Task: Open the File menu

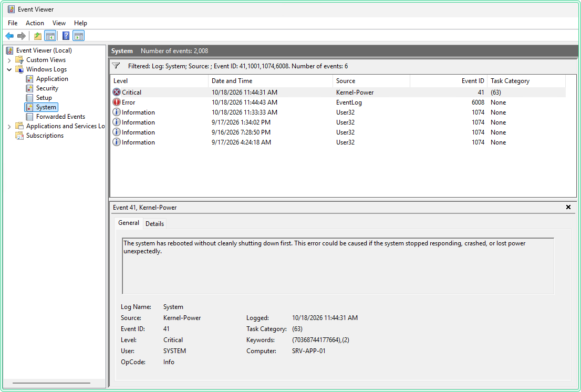Action: pyautogui.click(x=13, y=23)
